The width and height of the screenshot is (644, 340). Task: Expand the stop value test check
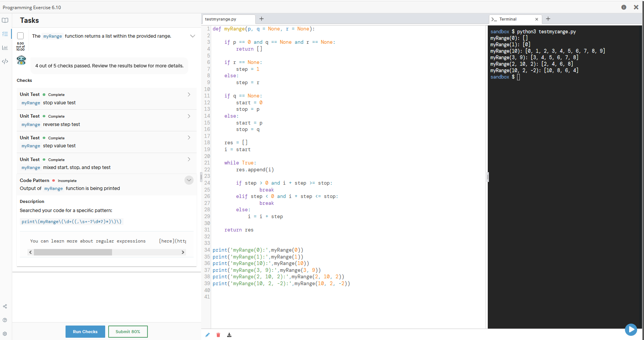pyautogui.click(x=189, y=94)
